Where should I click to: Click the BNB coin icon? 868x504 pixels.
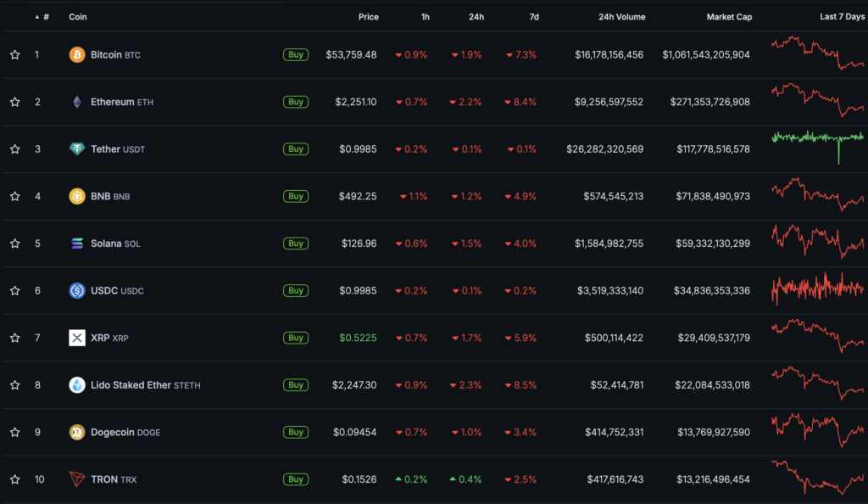(x=77, y=196)
